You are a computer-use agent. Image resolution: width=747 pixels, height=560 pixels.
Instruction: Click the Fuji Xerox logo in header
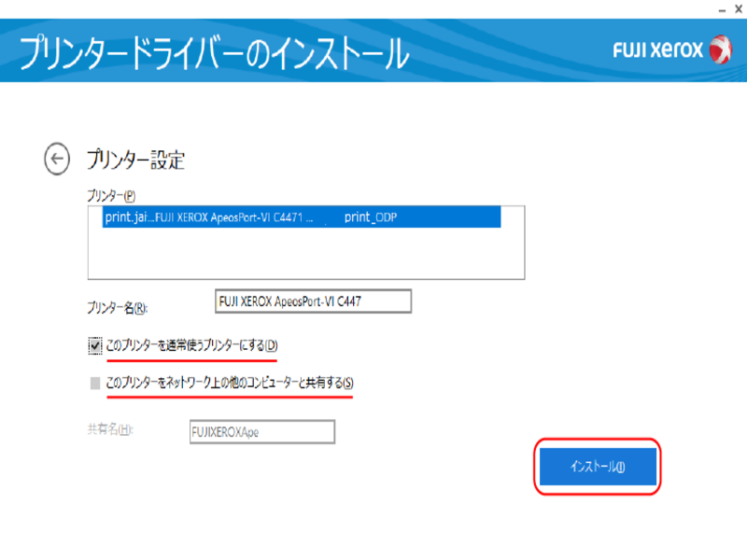[x=672, y=49]
